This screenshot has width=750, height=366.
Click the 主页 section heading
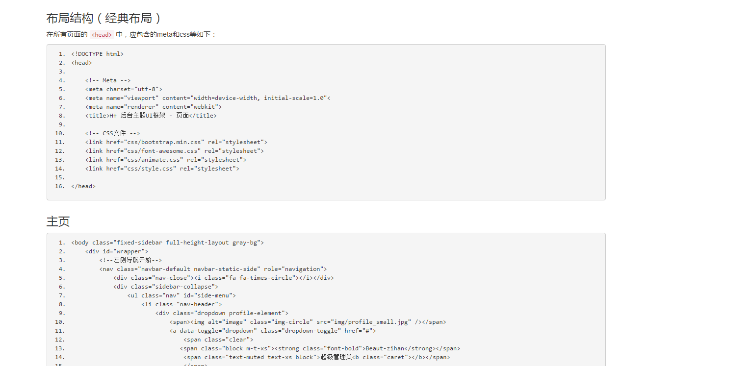coord(58,222)
